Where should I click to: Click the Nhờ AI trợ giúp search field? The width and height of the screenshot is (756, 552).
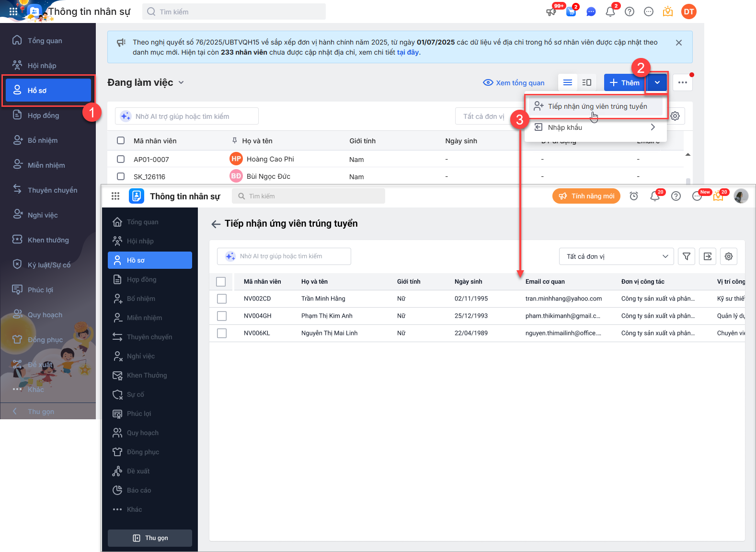pos(284,256)
